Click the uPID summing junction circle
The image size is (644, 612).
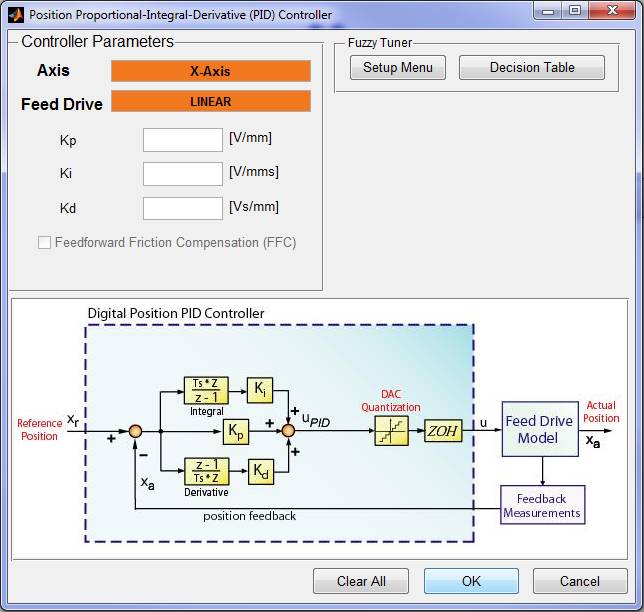[x=288, y=431]
